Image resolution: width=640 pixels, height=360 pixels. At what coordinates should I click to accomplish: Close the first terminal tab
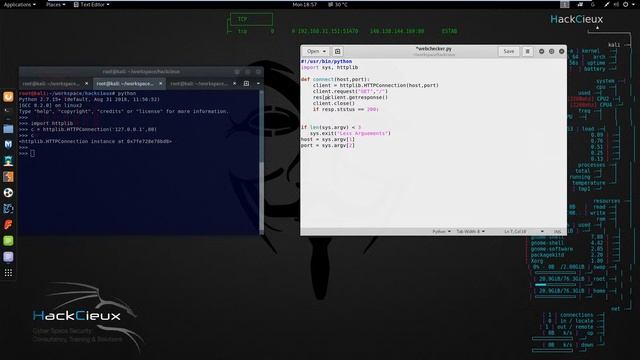click(x=87, y=84)
